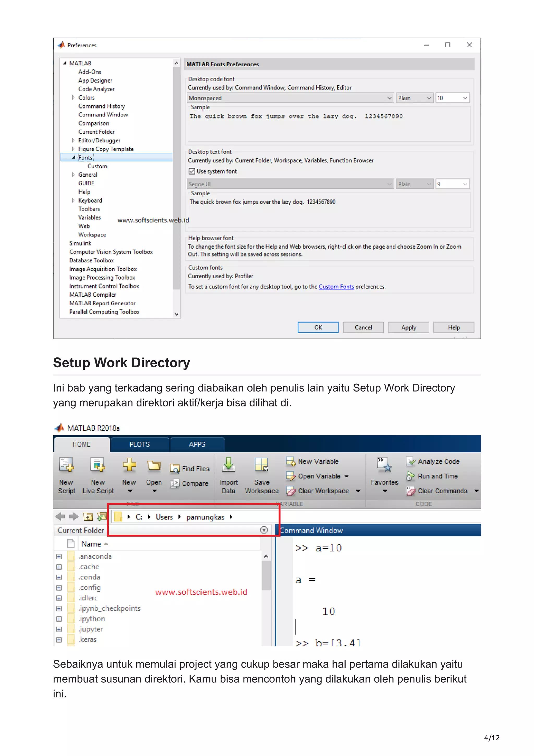Screen dimensions: 534x756
Task: Open the code font Plain style dropdown
Action: [x=414, y=98]
